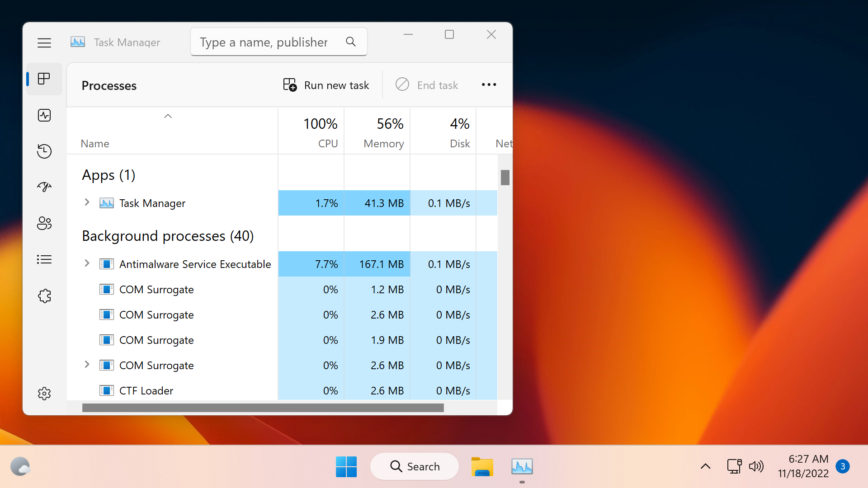This screenshot has width=868, height=488.
Task: Select the Processes page icon in sidebar
Action: coord(44,79)
